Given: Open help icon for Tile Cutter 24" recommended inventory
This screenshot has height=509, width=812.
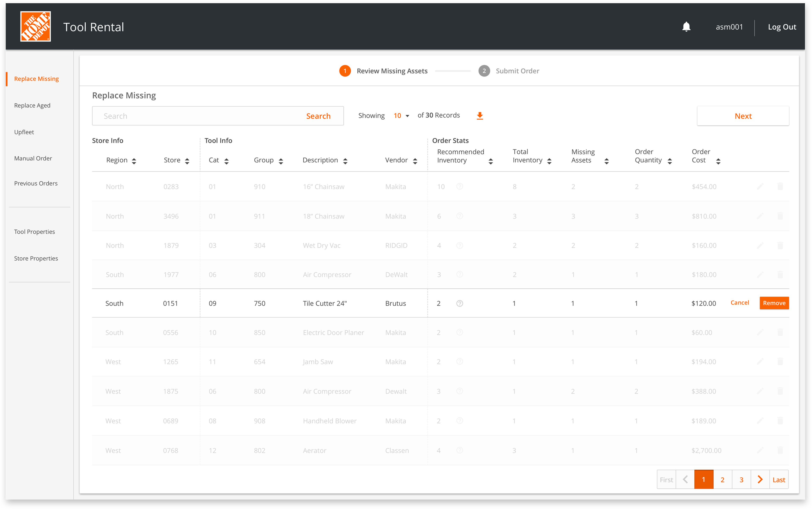Looking at the screenshot, I should pyautogui.click(x=459, y=303).
